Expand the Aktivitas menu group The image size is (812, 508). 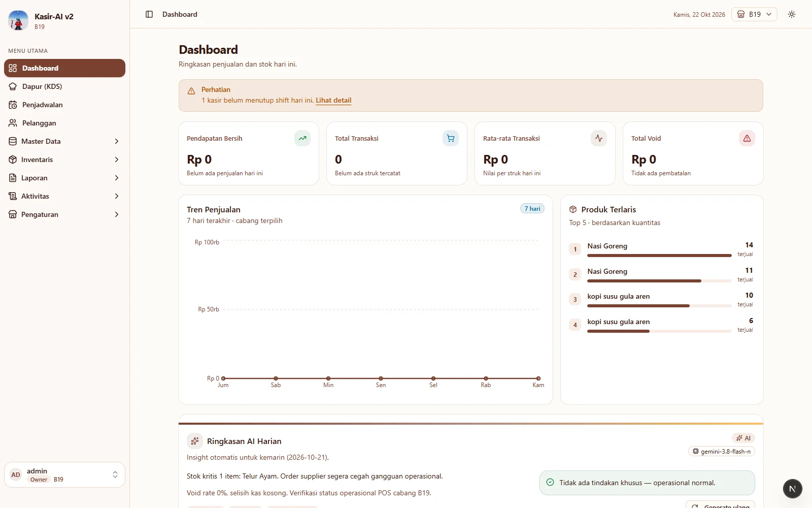point(64,196)
